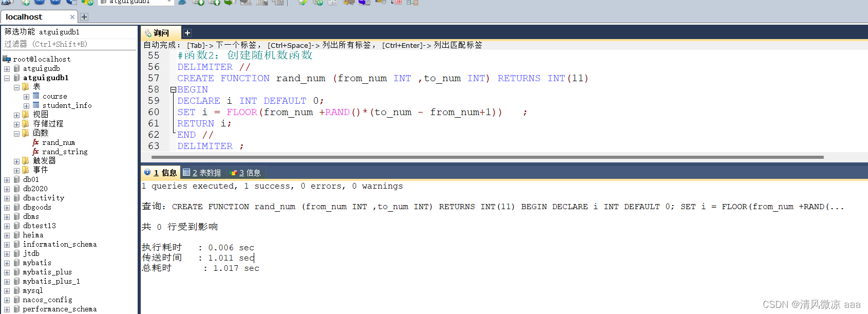Select the dbgoods database
This screenshot has height=314, width=868.
click(x=37, y=207)
